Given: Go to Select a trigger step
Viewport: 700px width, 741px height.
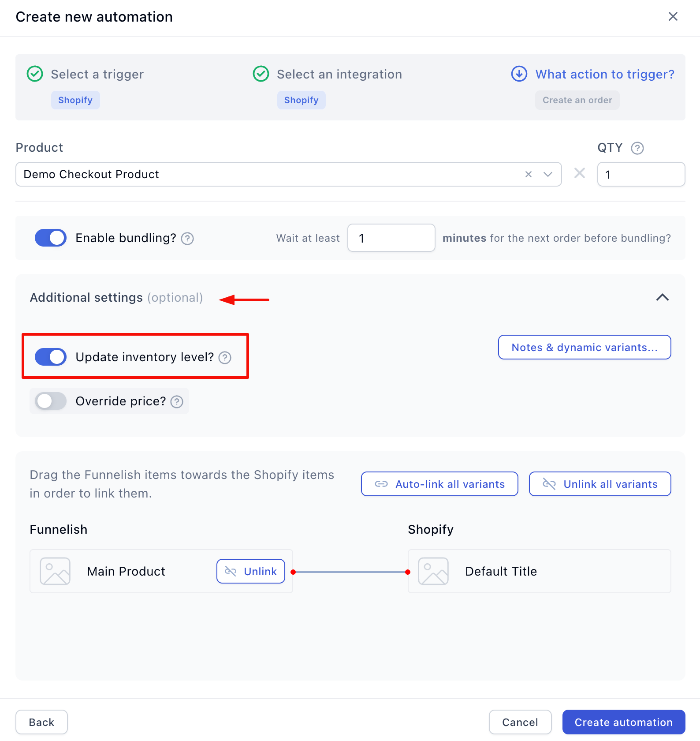Looking at the screenshot, I should coord(97,74).
